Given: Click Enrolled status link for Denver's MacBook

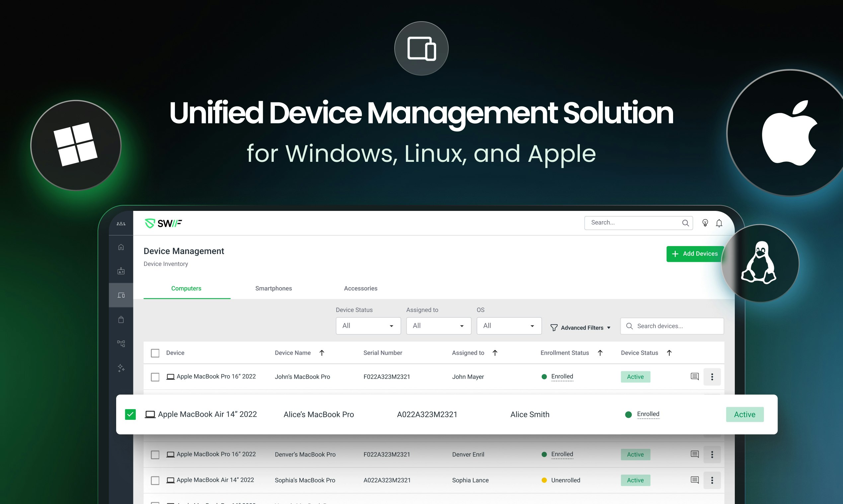Looking at the screenshot, I should click(562, 454).
